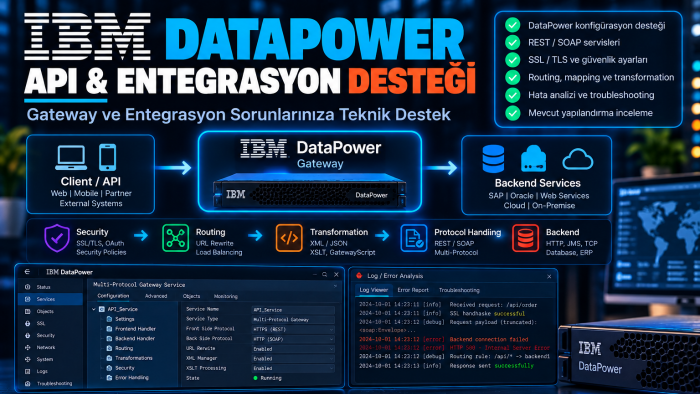Click the green Routing network icon
700x394 pixels.
(175, 238)
